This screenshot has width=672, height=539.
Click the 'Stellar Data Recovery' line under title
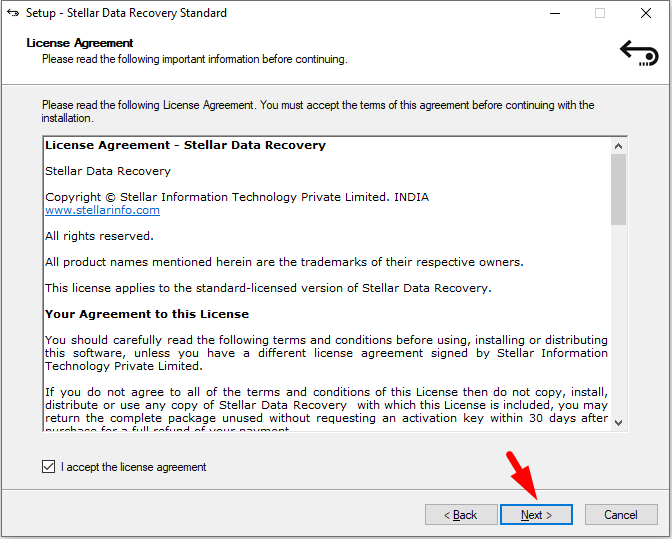108,171
